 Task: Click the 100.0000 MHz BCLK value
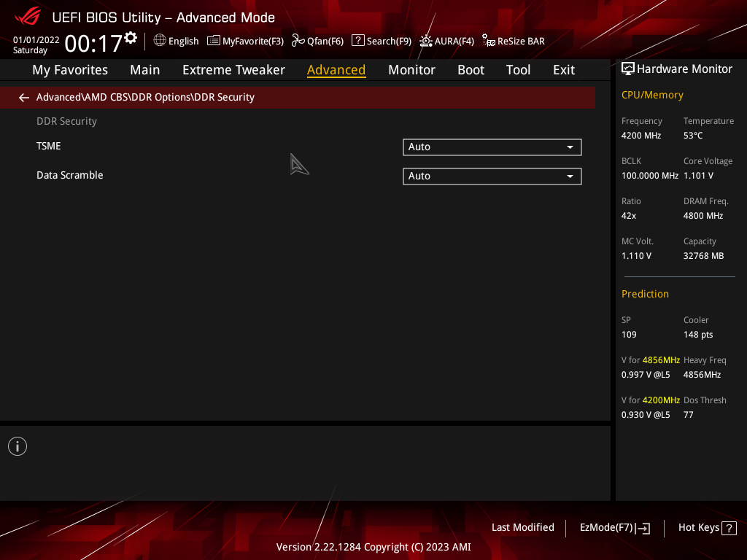[650, 176]
